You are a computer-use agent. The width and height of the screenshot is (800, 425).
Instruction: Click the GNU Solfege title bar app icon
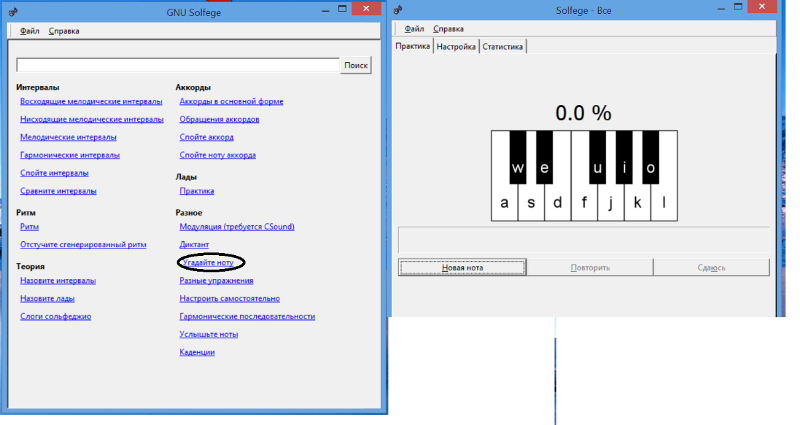(x=13, y=12)
